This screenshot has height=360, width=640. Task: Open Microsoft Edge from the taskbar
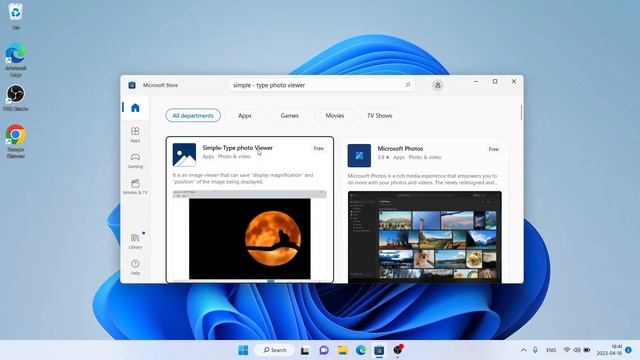[x=361, y=350]
